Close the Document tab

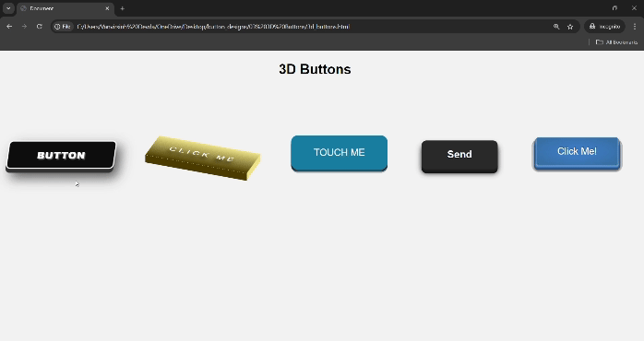[107, 8]
